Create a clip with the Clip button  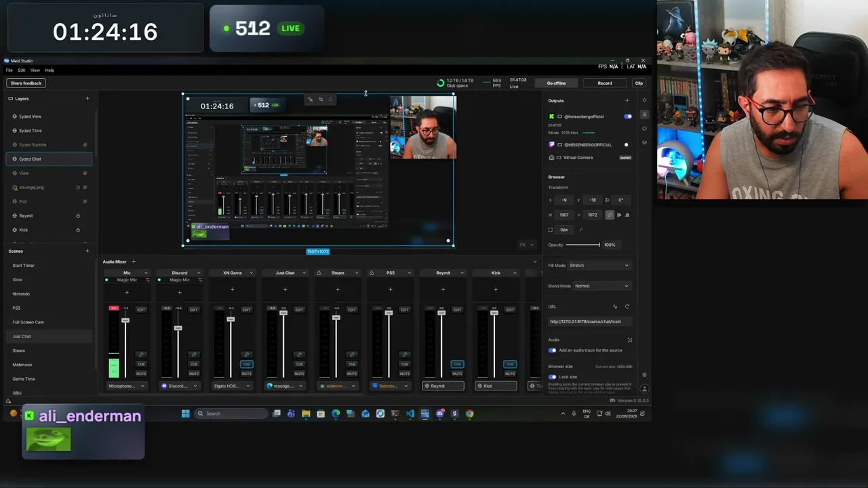(639, 83)
